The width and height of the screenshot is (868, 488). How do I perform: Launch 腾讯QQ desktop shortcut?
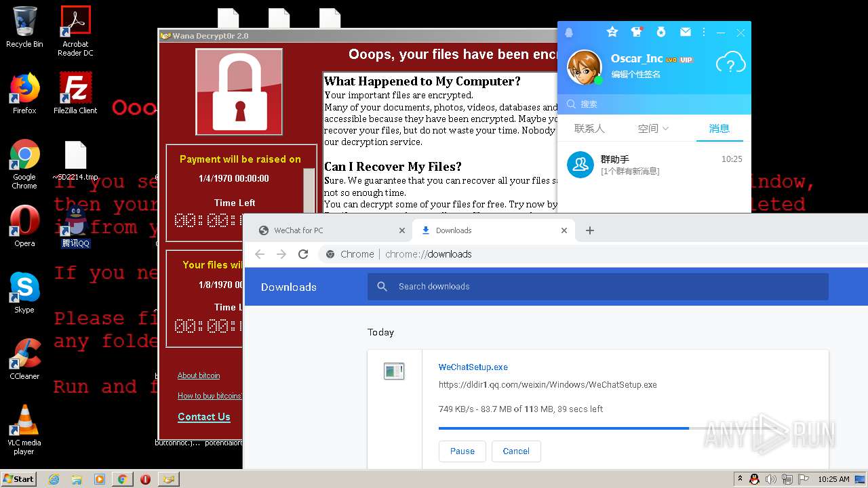point(75,227)
